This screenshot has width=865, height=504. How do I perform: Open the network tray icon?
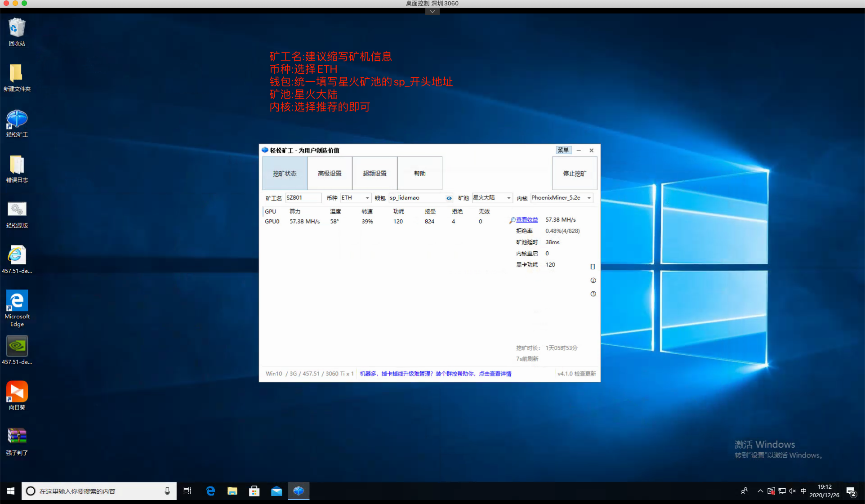click(x=782, y=491)
